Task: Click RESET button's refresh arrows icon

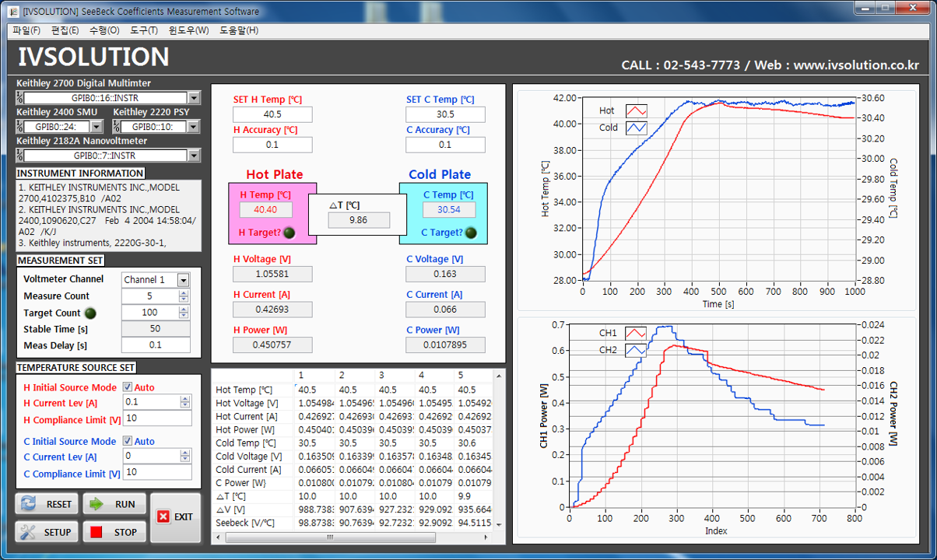Action: 29,504
